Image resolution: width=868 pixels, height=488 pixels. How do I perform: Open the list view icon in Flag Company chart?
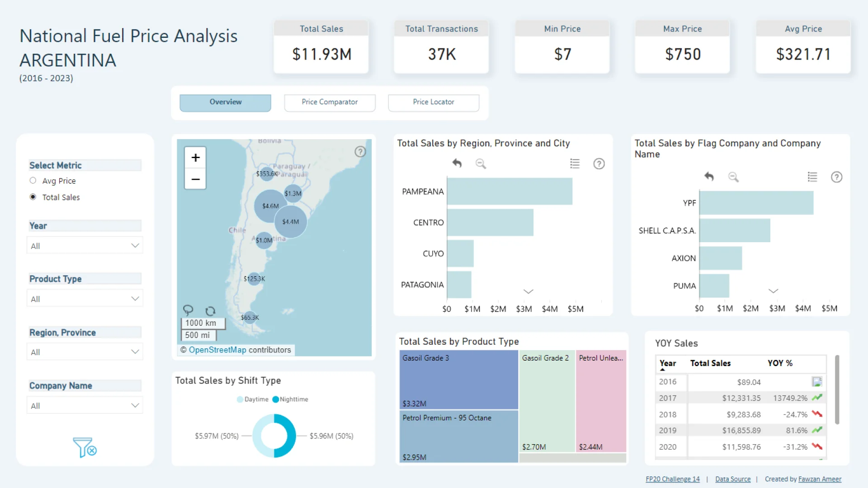coord(812,177)
